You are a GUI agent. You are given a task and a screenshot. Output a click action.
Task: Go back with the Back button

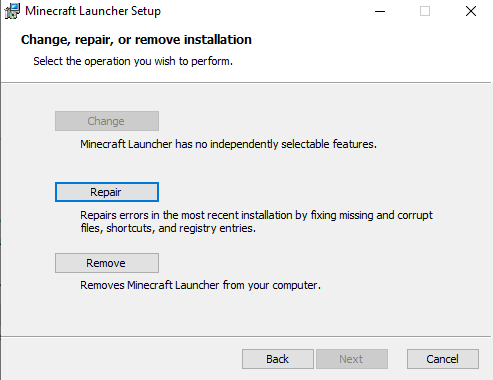pos(278,359)
